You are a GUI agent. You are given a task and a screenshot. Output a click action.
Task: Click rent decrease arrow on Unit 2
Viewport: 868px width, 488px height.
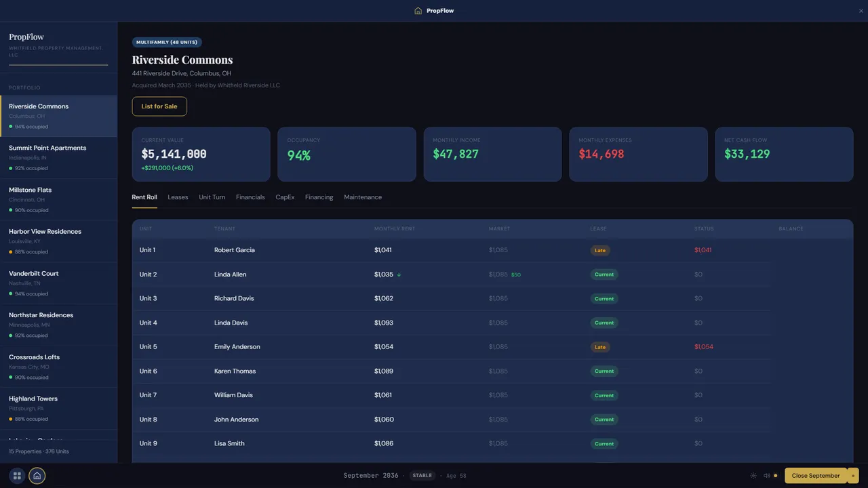click(x=399, y=274)
